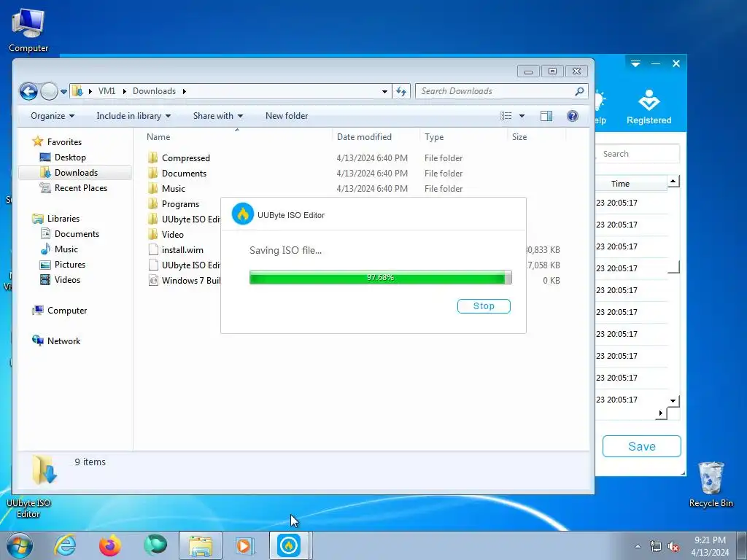The image size is (747, 560).
Task: Launch Internet Explorer from taskbar
Action: [x=65, y=545]
